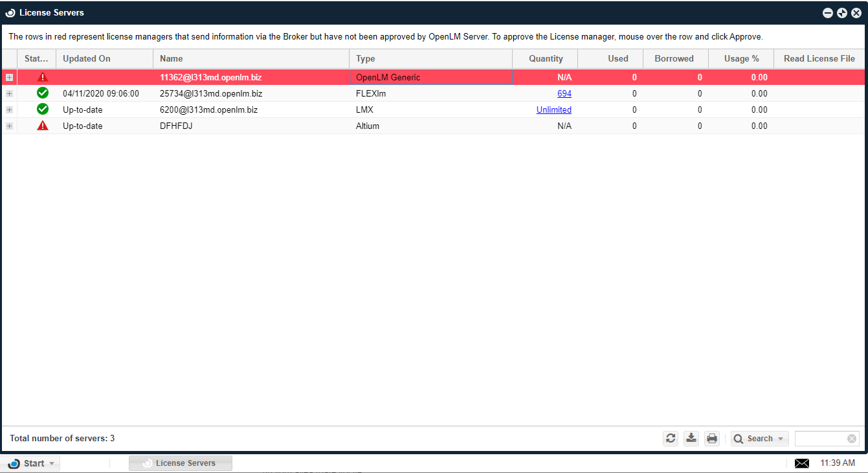This screenshot has width=868, height=473.
Task: Click green check status for LMX server
Action: (x=43, y=110)
